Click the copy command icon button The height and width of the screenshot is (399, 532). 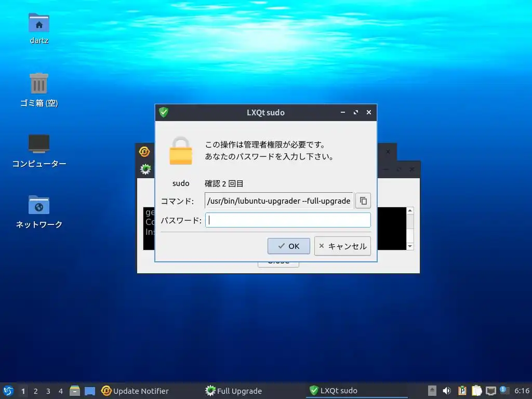click(363, 201)
